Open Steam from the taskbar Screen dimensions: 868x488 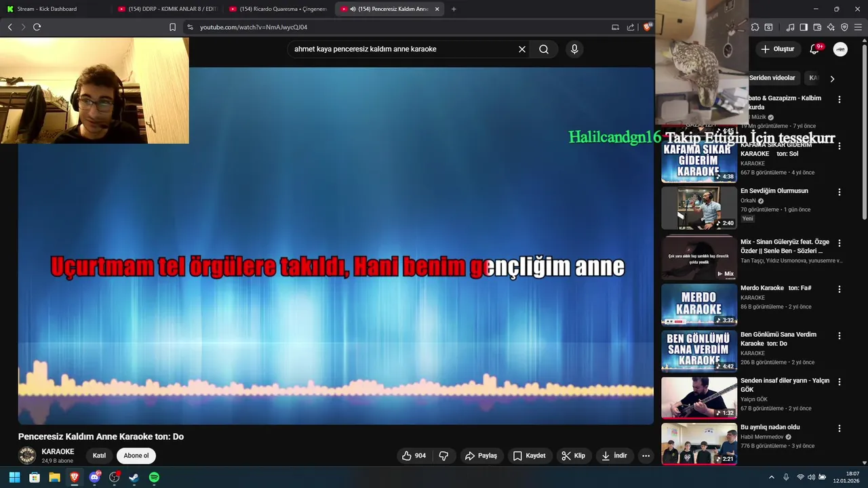point(134,477)
